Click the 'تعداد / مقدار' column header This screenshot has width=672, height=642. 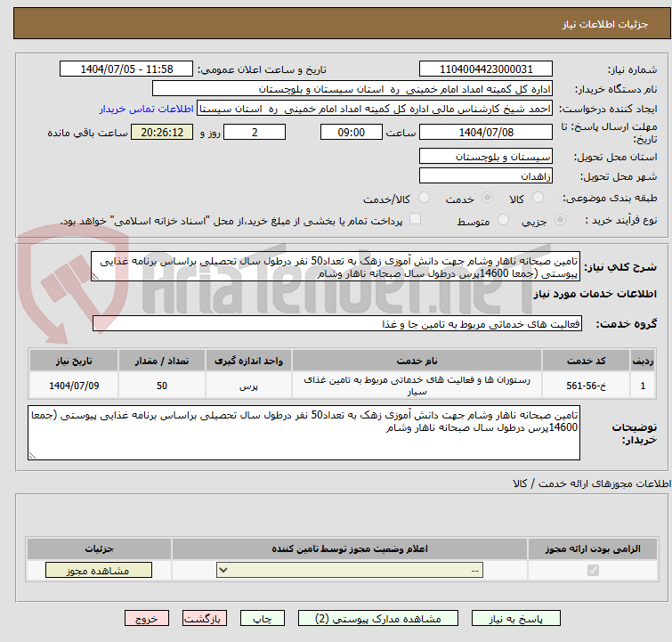[x=162, y=361]
